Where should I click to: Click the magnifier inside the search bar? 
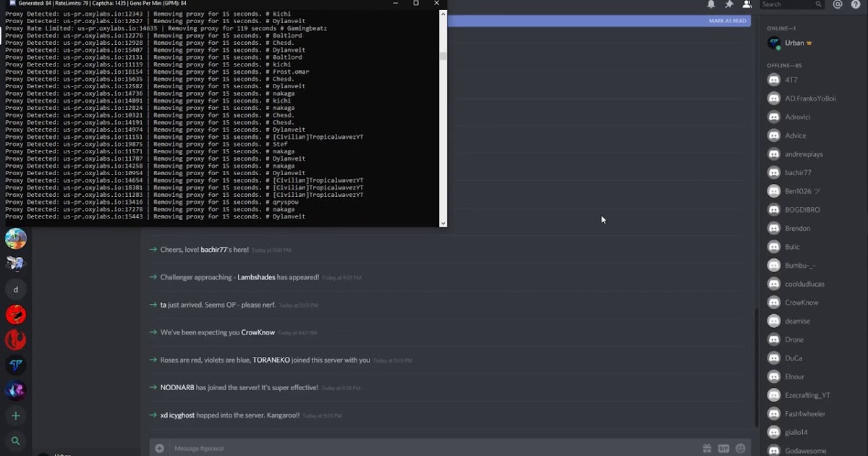tap(818, 4)
